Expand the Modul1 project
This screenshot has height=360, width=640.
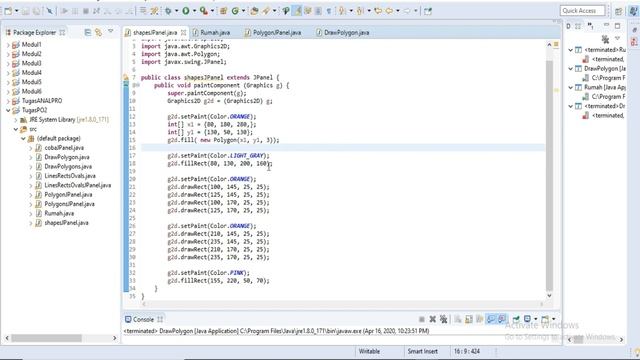pos(8,44)
